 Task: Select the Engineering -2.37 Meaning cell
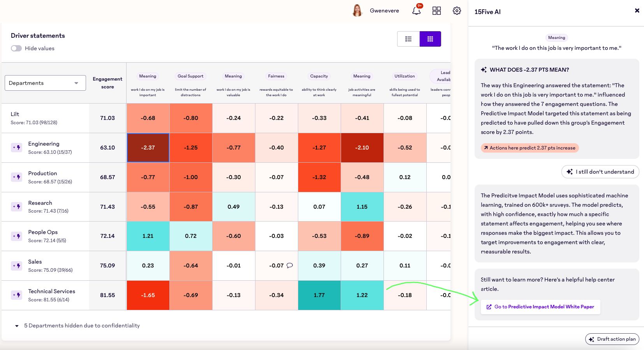pyautogui.click(x=148, y=148)
